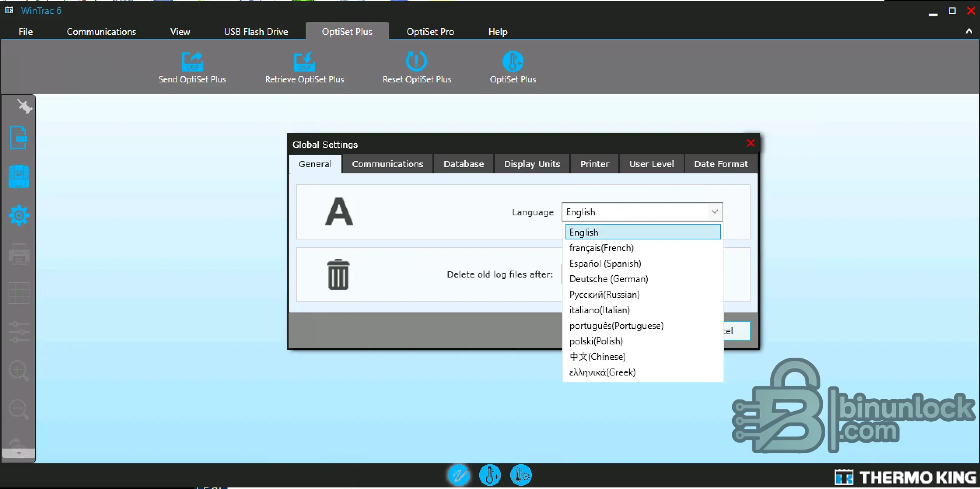Open the Language combo box
The height and width of the screenshot is (489, 980).
642,212
